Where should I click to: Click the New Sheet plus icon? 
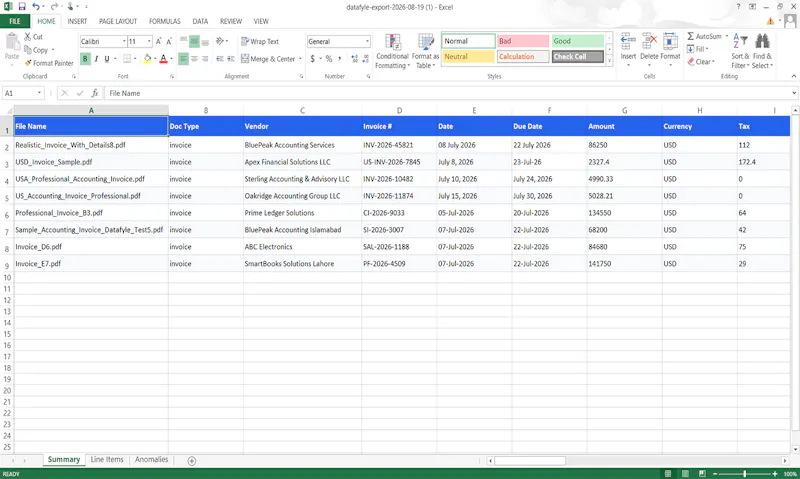point(192,461)
